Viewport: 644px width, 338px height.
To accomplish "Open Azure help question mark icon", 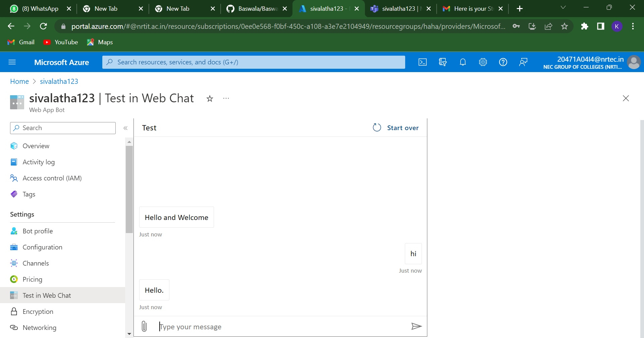I will coord(503,62).
